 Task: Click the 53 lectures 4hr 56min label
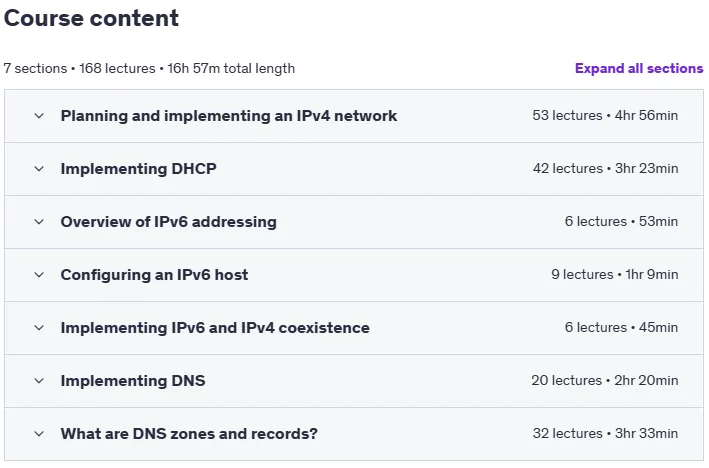point(605,115)
